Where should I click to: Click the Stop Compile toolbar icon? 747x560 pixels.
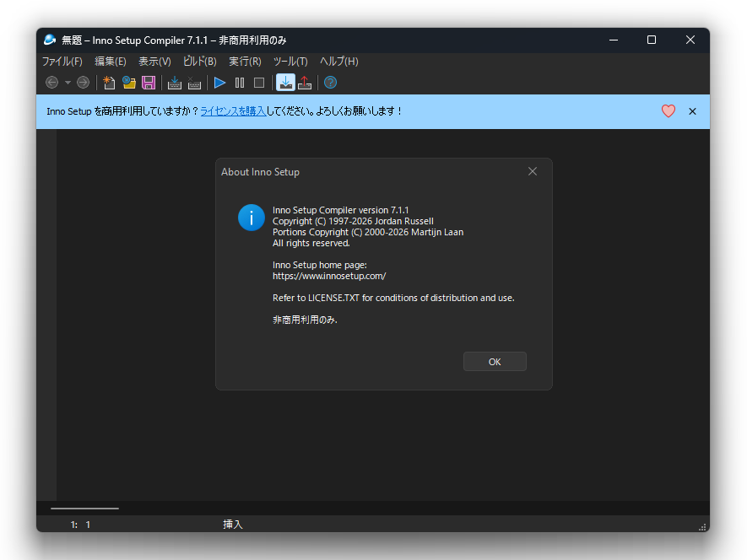pos(194,83)
